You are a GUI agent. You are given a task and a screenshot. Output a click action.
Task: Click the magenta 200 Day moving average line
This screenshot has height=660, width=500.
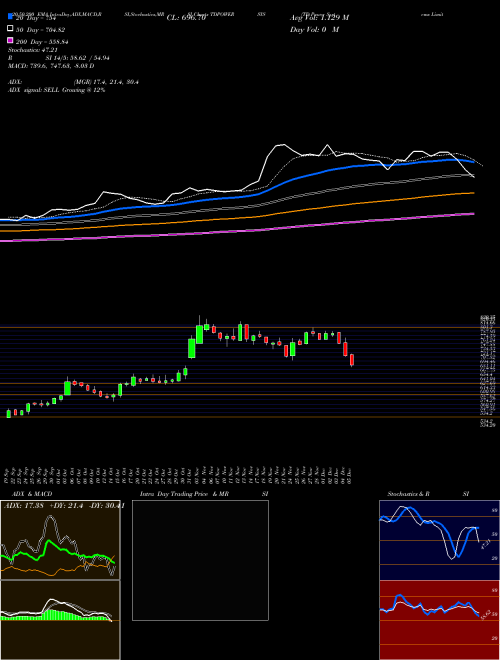click(x=236, y=231)
